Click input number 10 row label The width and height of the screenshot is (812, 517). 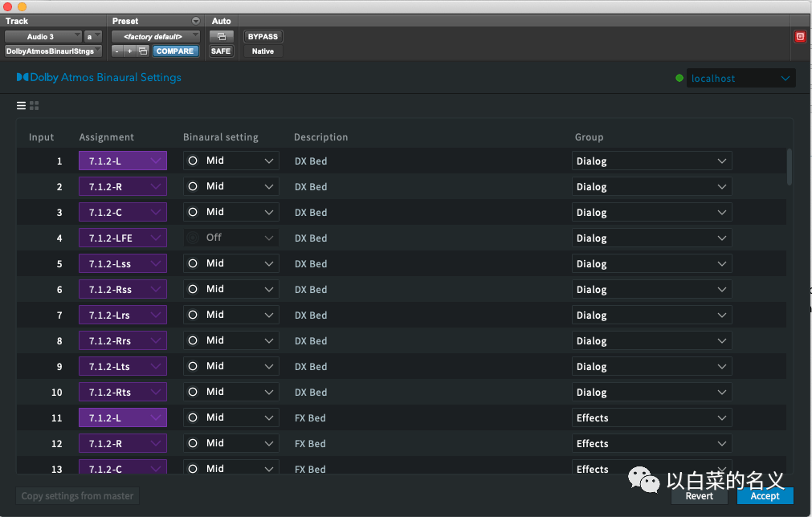56,393
